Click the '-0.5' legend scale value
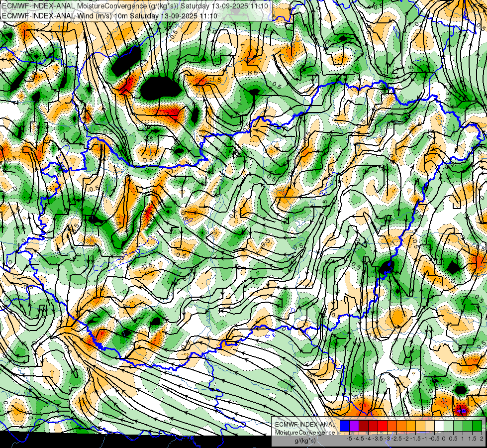 pyautogui.click(x=434, y=439)
